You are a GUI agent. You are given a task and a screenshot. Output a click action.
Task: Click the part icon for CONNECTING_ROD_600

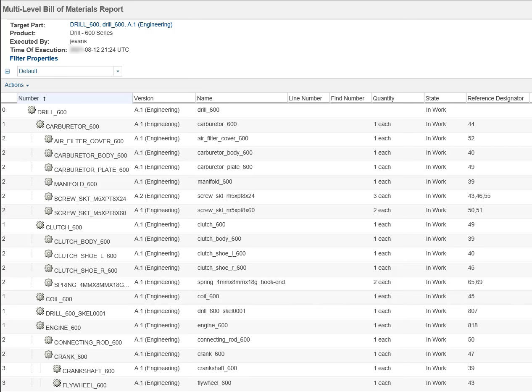click(x=48, y=340)
